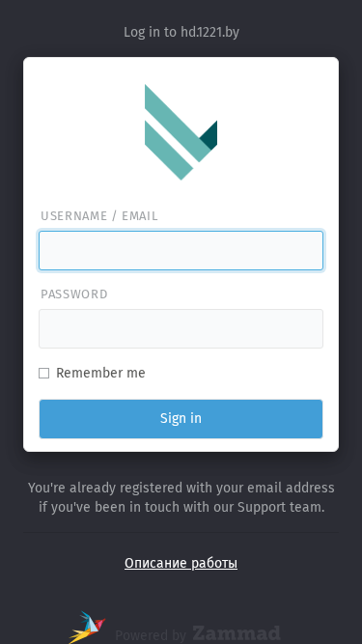Click the 'Log in to hd.1221.by' heading
362x644 pixels.
(x=181, y=32)
